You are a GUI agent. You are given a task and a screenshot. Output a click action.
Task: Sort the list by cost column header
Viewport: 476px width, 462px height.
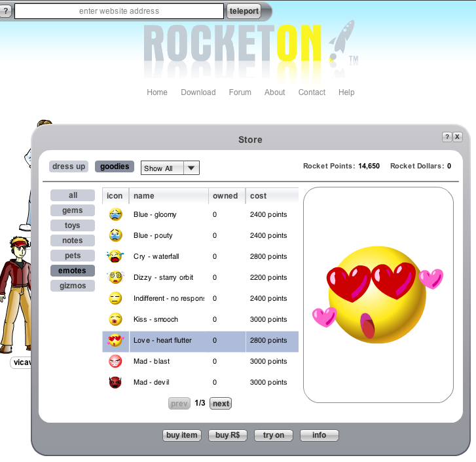click(259, 196)
